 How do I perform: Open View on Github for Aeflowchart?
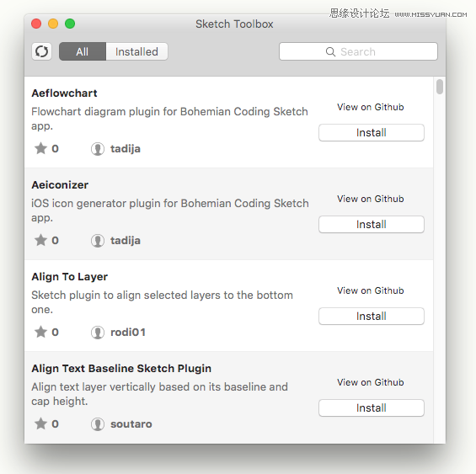coord(371,107)
